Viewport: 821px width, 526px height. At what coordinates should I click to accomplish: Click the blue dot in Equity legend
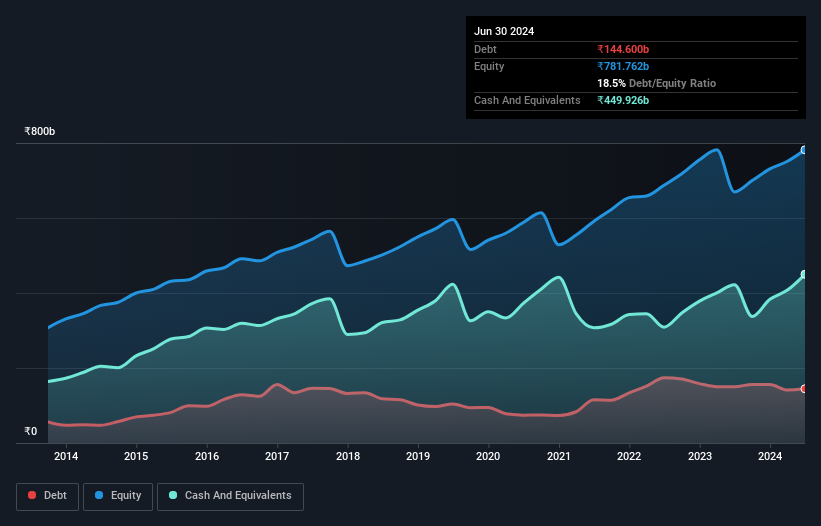tap(99, 495)
